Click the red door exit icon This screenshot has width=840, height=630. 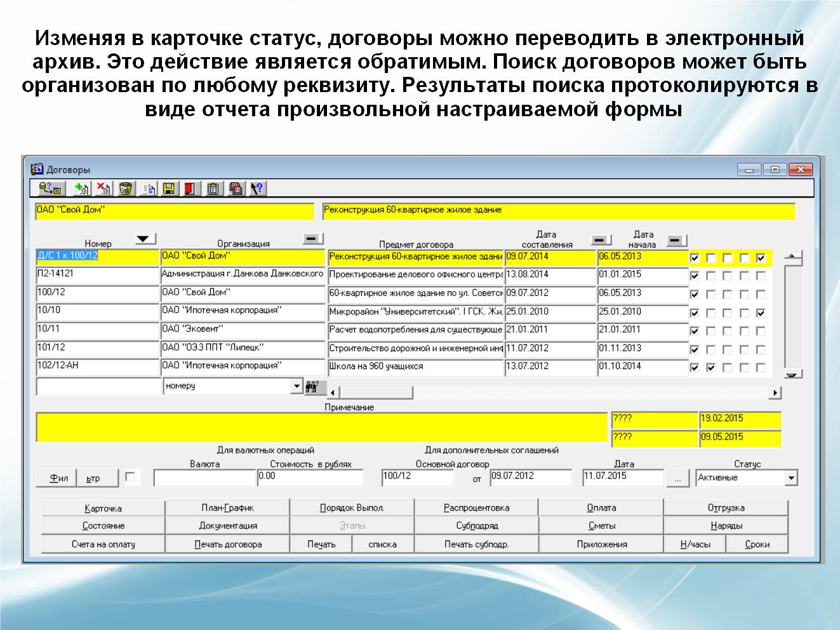tap(190, 188)
